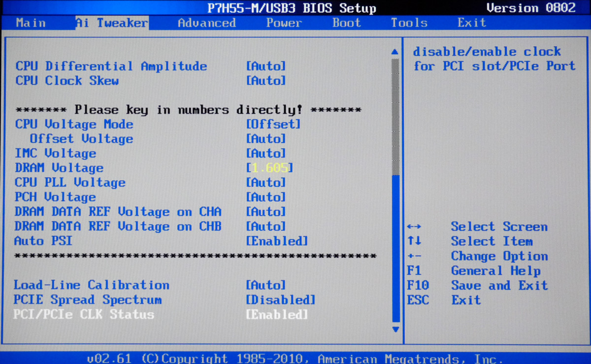Toggle PCI/PCIe CLK Status Enabled setting
The image size is (591, 364).
pos(277,314)
